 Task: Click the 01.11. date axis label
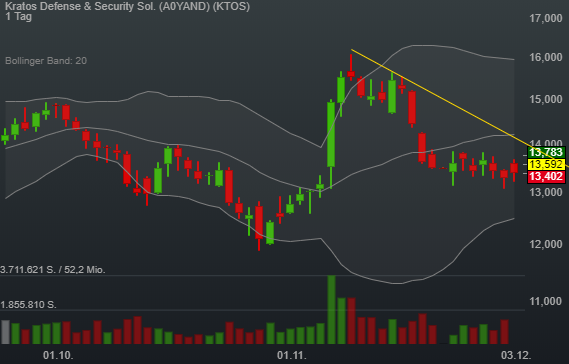point(291,355)
